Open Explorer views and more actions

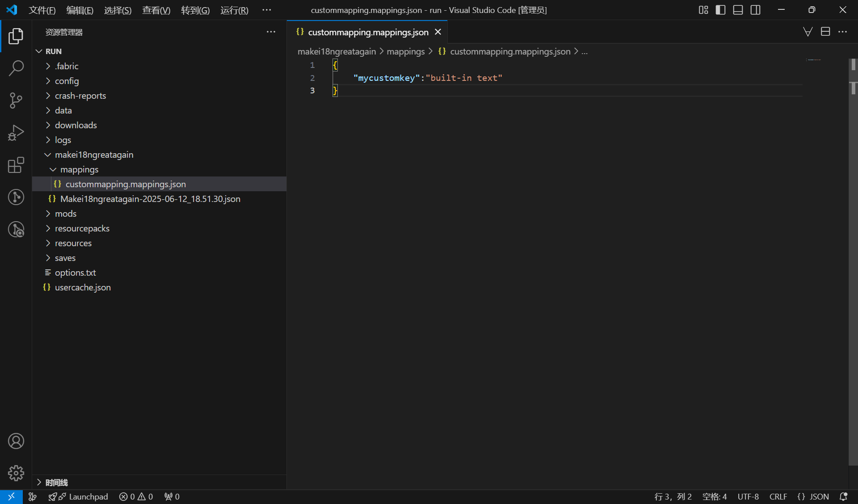point(271,32)
